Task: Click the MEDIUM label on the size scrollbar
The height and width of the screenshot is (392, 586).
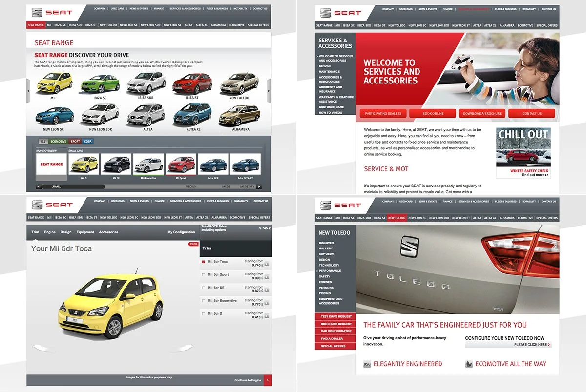Action: pyautogui.click(x=191, y=186)
